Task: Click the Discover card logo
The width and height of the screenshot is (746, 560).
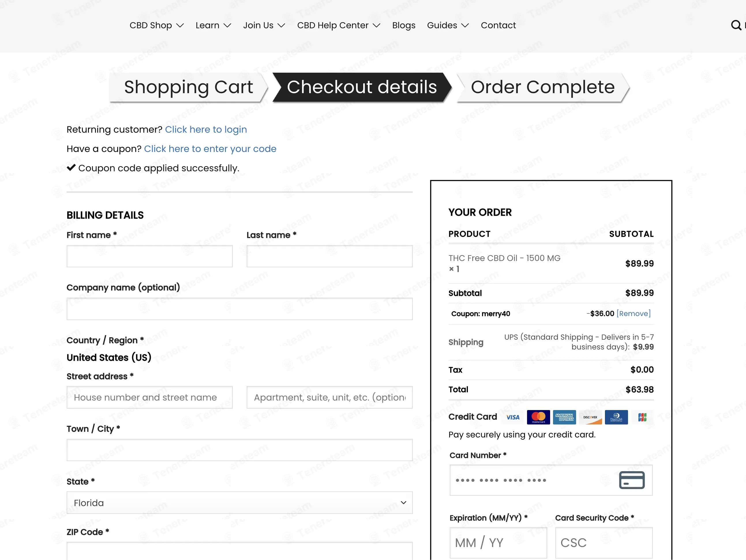Action: [590, 417]
